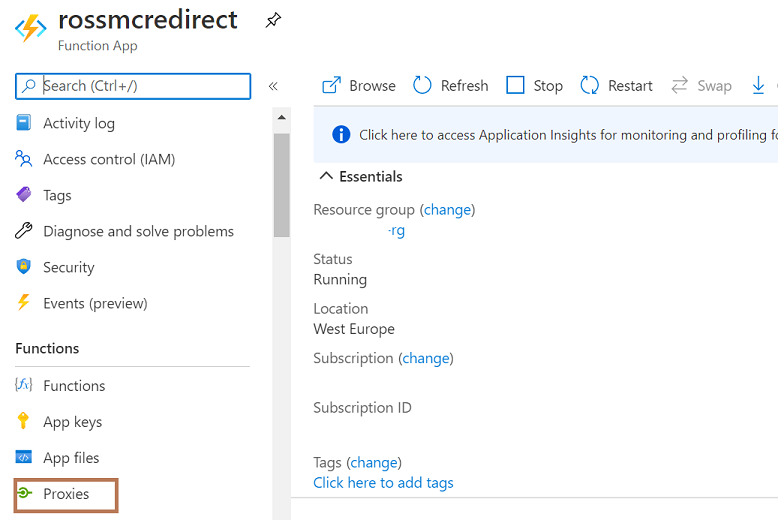Click the Access control people icon
This screenshot has width=778, height=520.
coord(23,159)
